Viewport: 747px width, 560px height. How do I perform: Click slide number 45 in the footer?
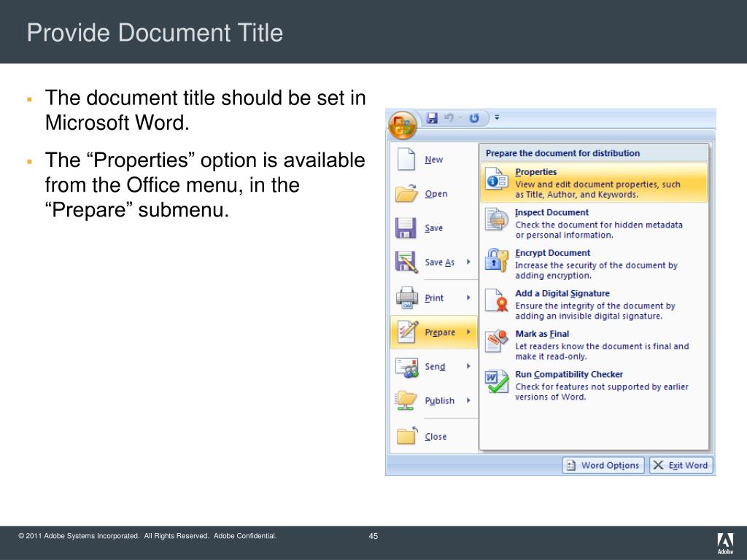(373, 536)
